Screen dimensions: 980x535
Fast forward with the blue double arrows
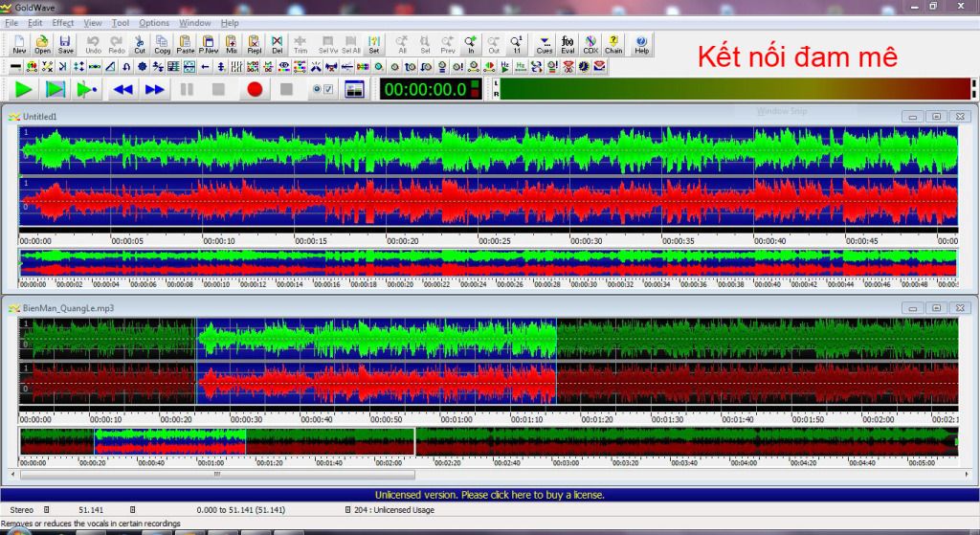154,89
